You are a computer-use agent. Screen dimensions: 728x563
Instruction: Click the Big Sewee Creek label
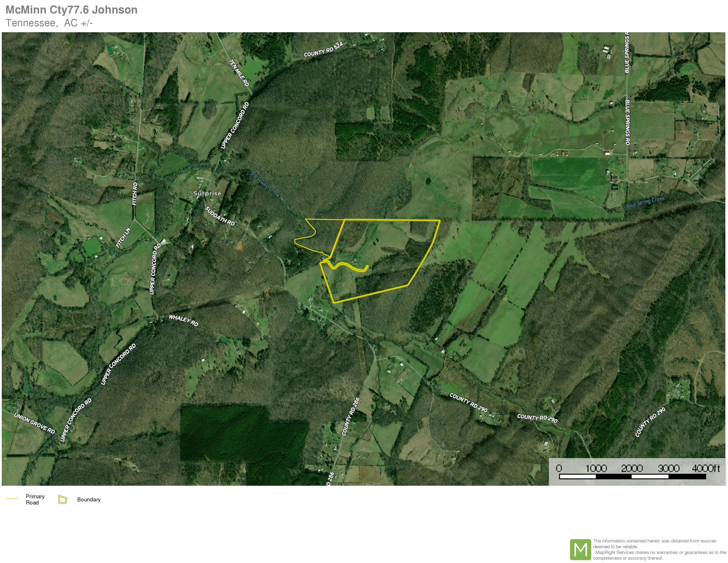(x=265, y=184)
